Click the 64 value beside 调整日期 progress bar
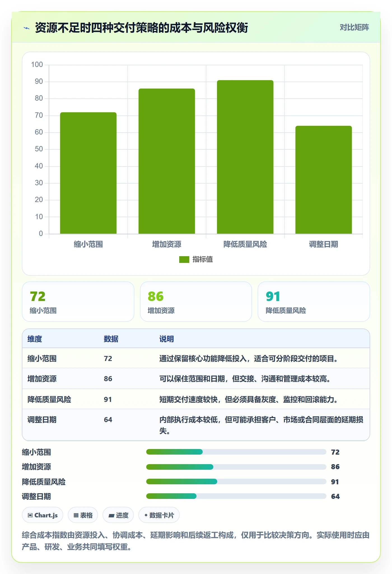The height and width of the screenshot is (574, 392). [x=335, y=496]
